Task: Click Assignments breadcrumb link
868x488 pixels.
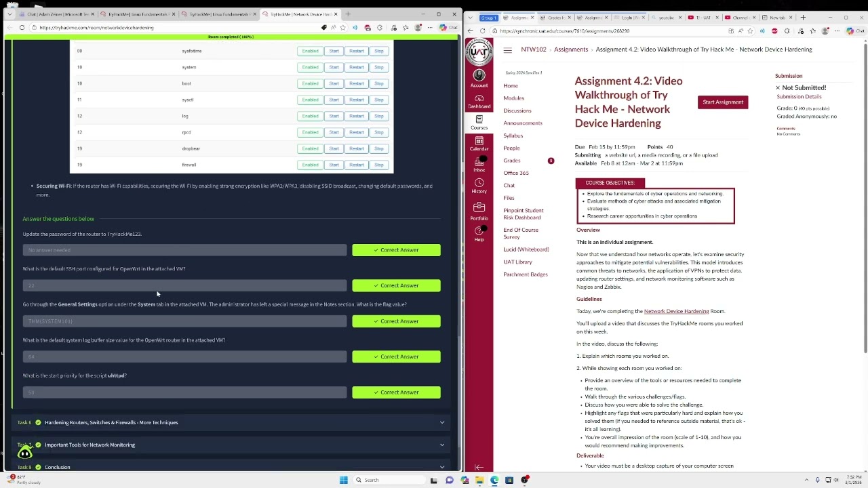Action: [571, 49]
